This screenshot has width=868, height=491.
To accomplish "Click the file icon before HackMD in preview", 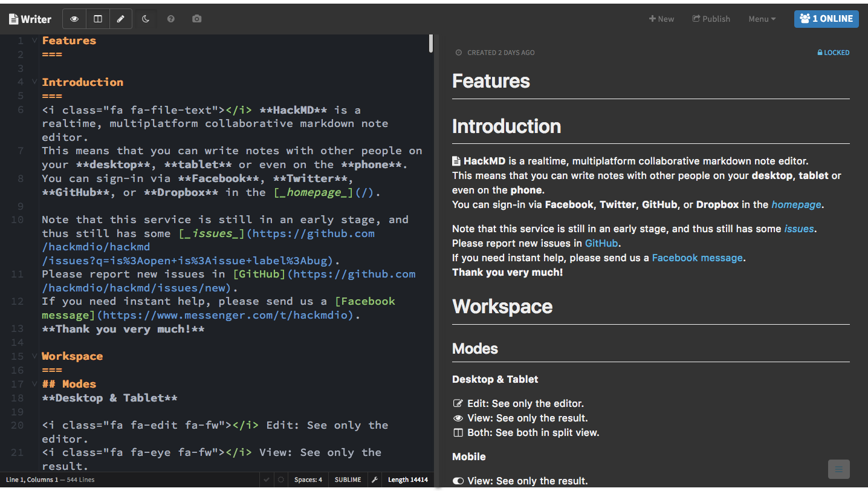I will coord(456,161).
